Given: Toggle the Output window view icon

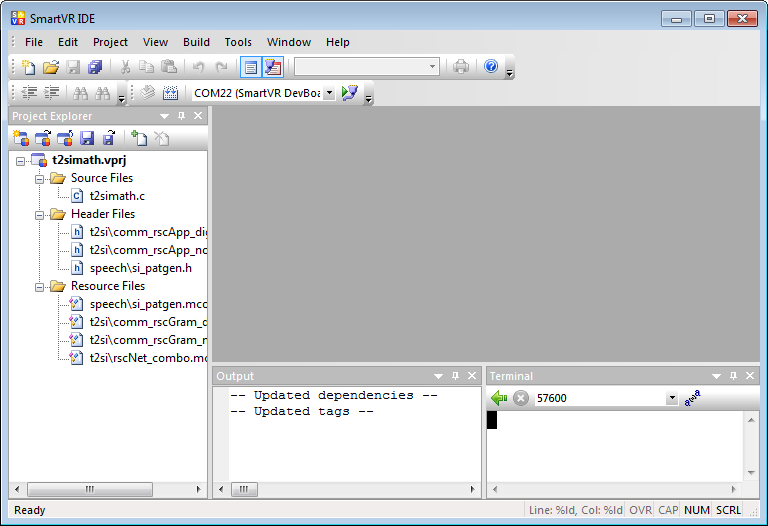Looking at the screenshot, I should [x=273, y=67].
